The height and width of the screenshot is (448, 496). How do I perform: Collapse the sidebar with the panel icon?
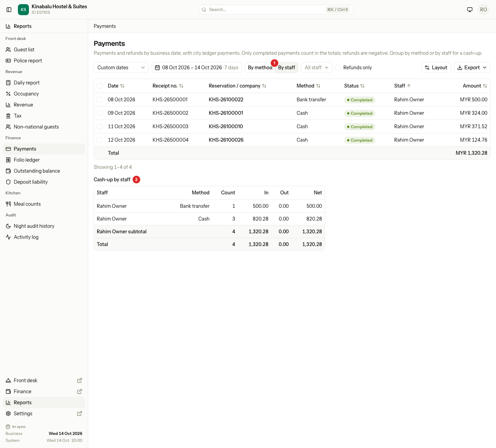pyautogui.click(x=9, y=10)
